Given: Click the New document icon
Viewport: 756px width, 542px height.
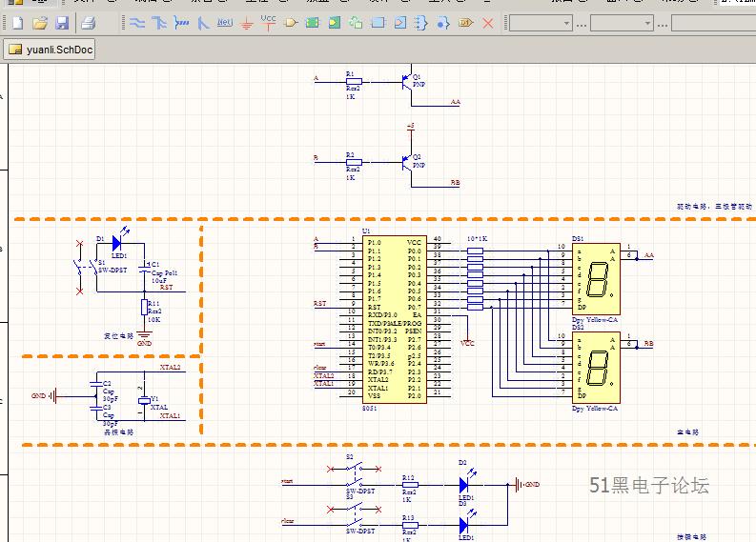Looking at the screenshot, I should 18,22.
